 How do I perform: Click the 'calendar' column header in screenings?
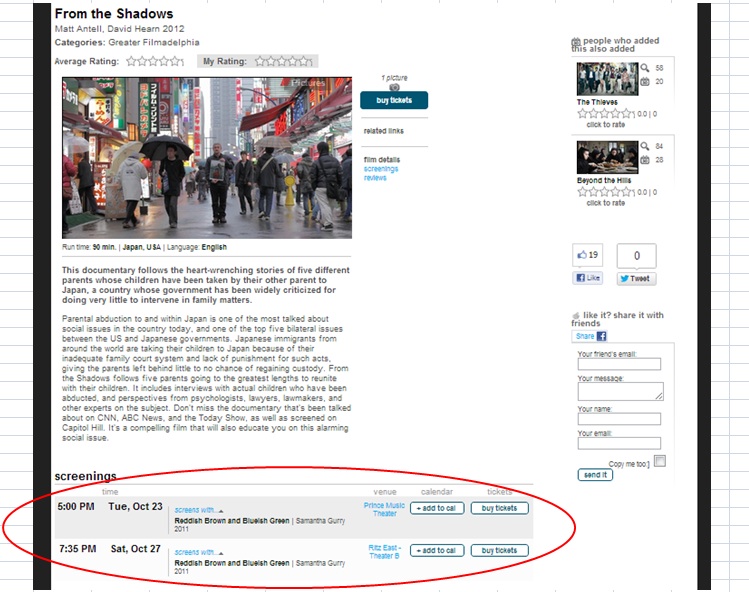click(x=437, y=492)
